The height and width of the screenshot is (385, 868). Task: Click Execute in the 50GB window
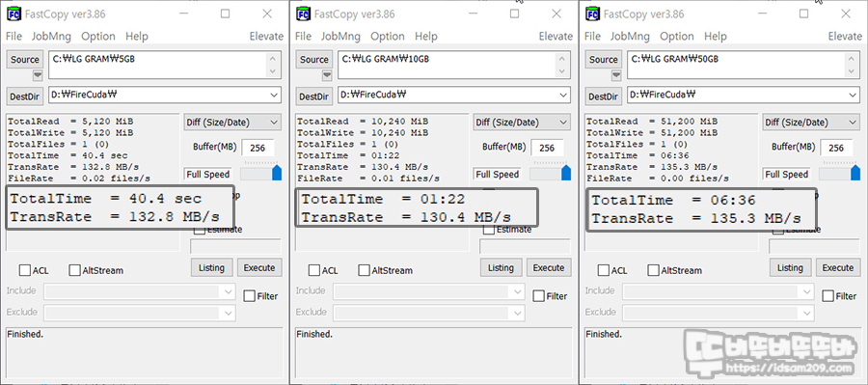[838, 267]
